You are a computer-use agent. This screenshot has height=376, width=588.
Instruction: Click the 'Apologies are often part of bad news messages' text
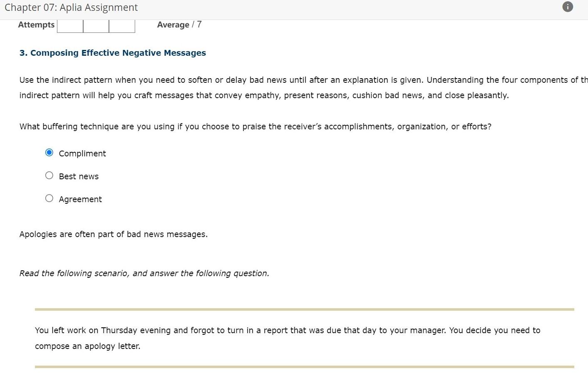(x=113, y=234)
